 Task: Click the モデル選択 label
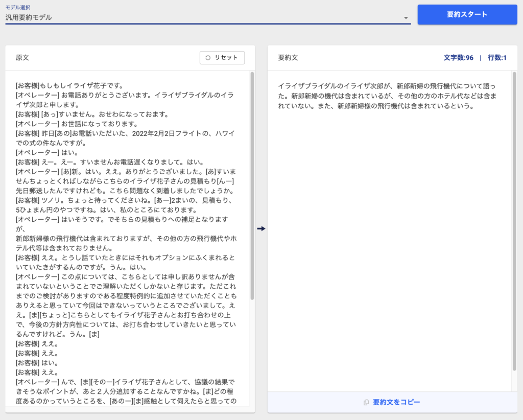coord(18,7)
